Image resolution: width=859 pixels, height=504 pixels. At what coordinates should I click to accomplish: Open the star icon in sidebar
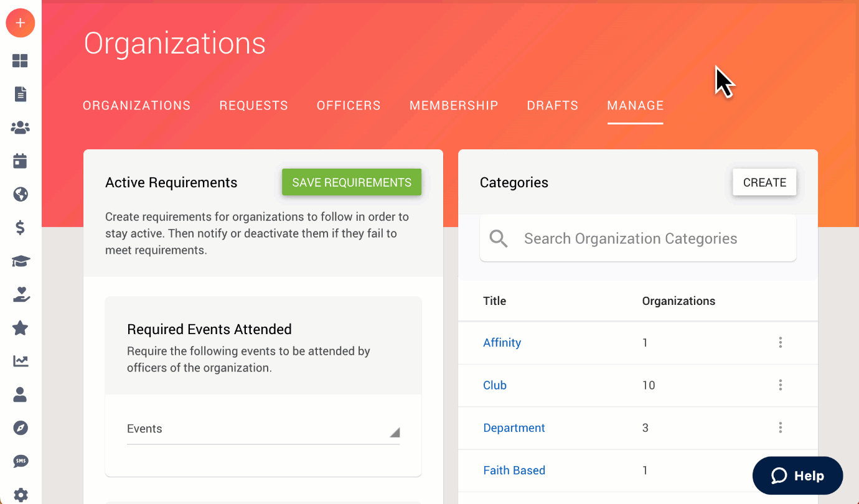tap(21, 328)
